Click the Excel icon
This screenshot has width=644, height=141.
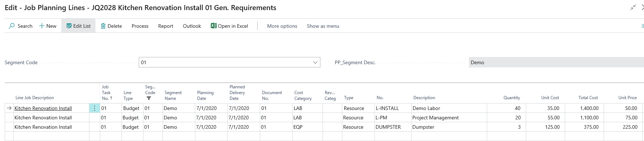(213, 26)
